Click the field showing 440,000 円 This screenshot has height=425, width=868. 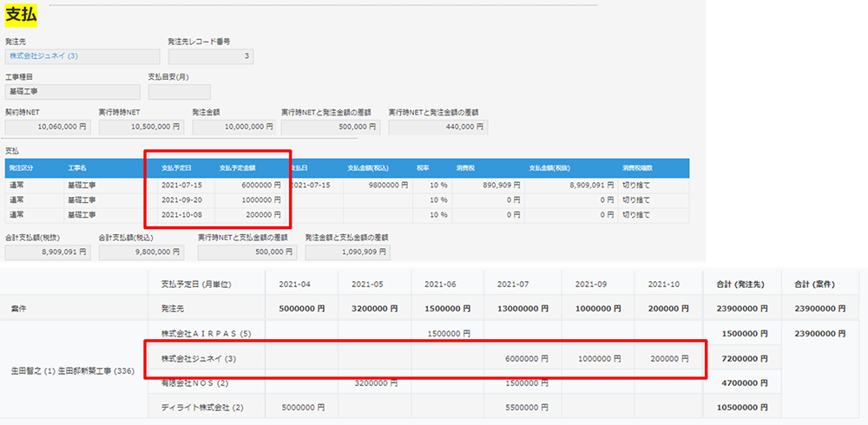[x=437, y=127]
